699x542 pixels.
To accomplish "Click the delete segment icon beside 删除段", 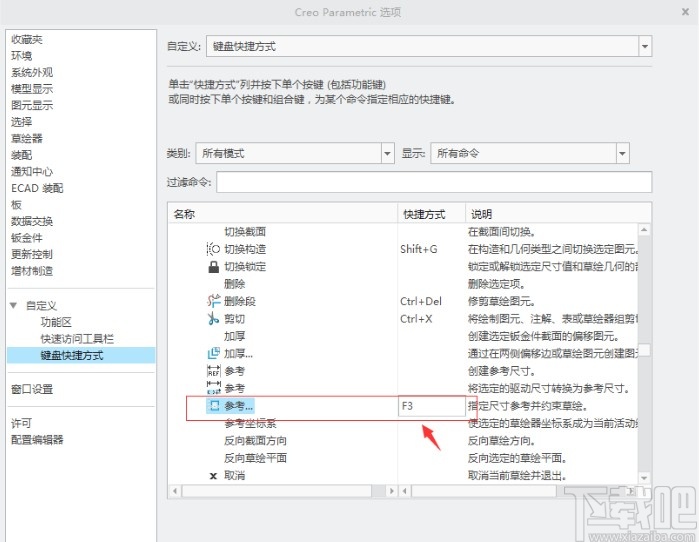I will coord(214,301).
